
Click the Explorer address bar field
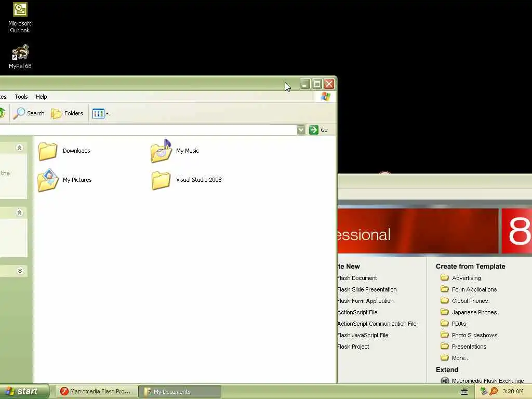[148, 130]
